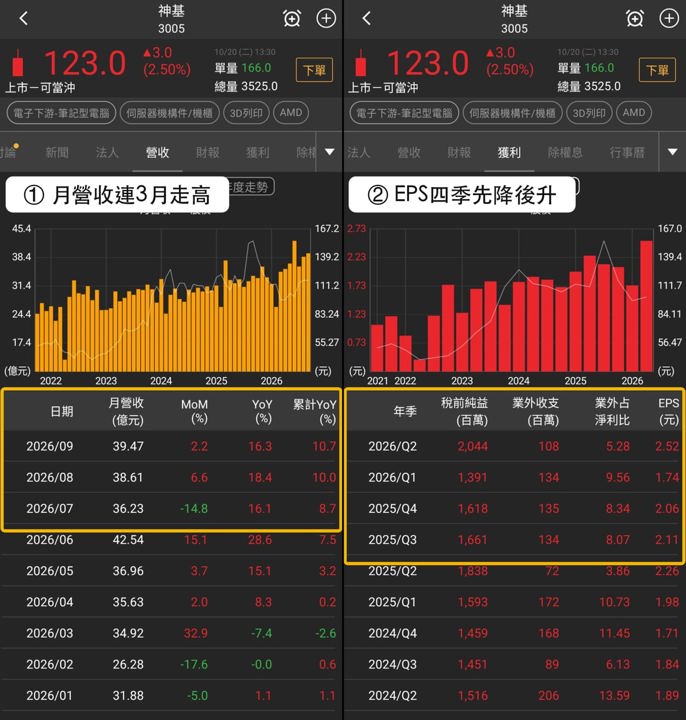Tap the 稅前純益 column header

[x=464, y=411]
